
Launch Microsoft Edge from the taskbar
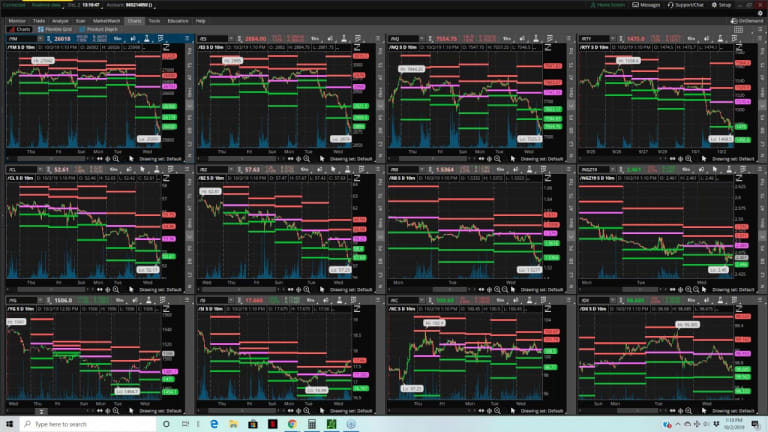(214, 424)
